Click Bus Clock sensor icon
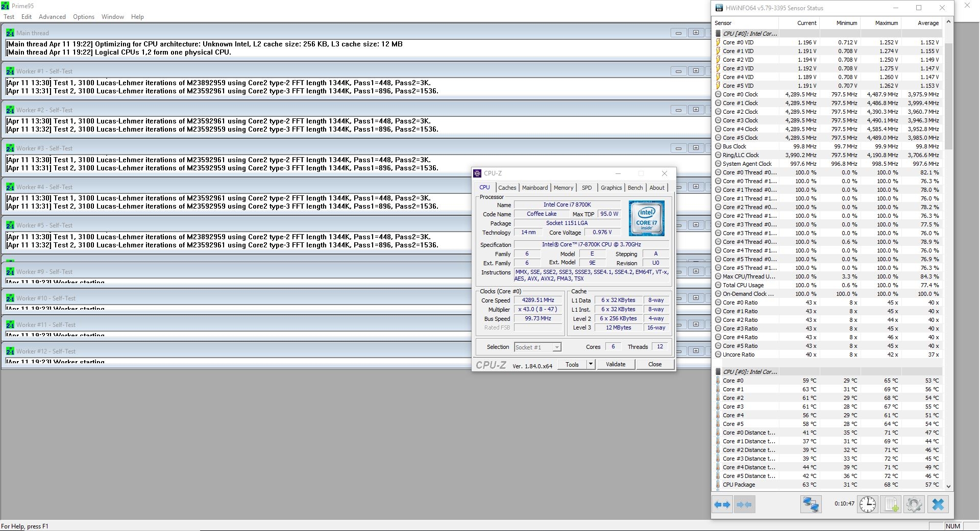Viewport: 980px width, 531px height. pyautogui.click(x=718, y=146)
